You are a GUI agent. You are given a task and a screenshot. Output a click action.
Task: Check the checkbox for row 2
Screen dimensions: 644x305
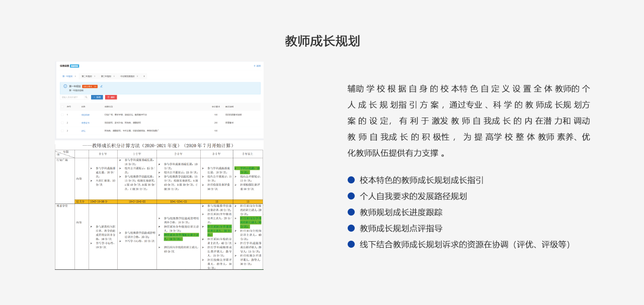[x=62, y=123]
